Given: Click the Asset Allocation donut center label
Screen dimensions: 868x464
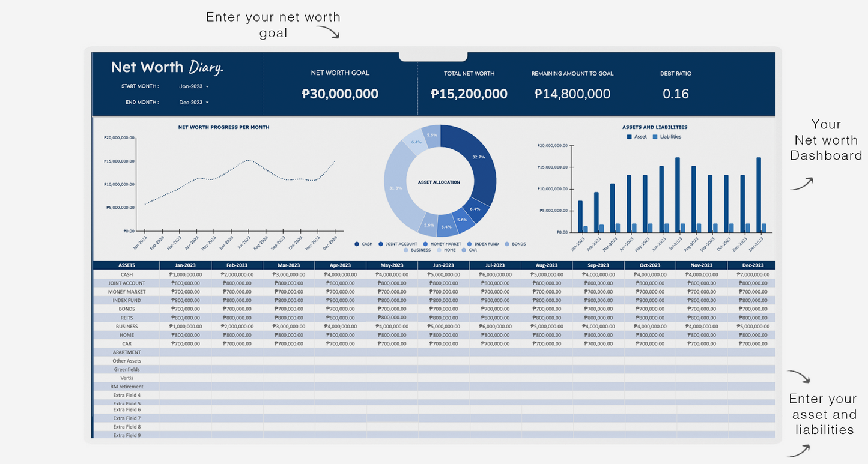Looking at the screenshot, I should click(x=439, y=182).
